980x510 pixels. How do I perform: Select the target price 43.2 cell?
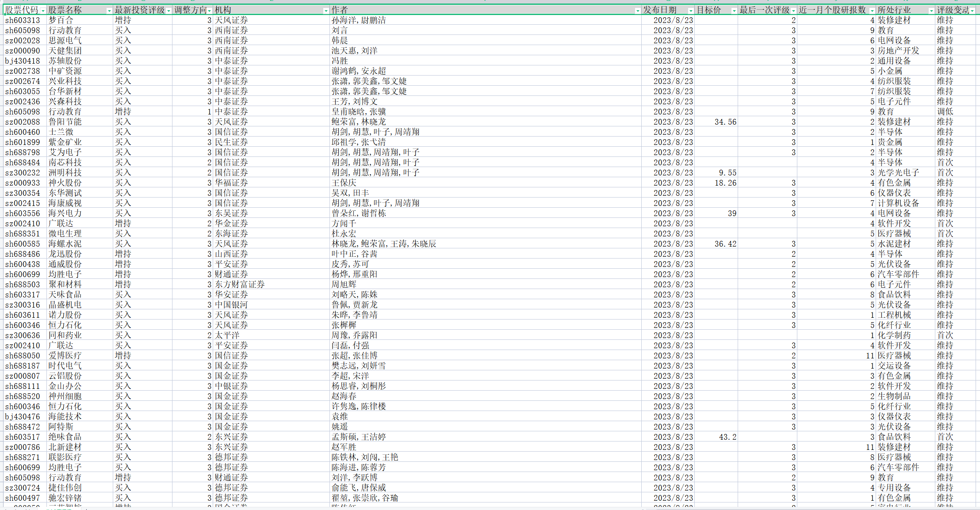coord(716,437)
